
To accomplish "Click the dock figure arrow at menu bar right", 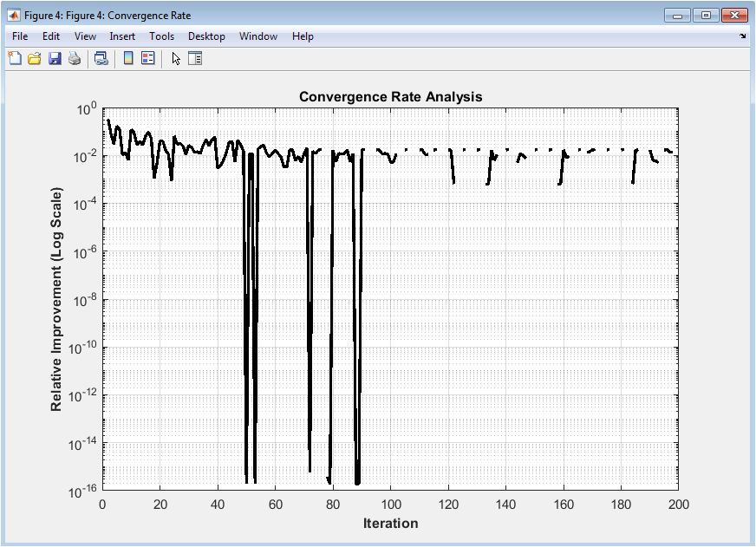I will pos(742,36).
